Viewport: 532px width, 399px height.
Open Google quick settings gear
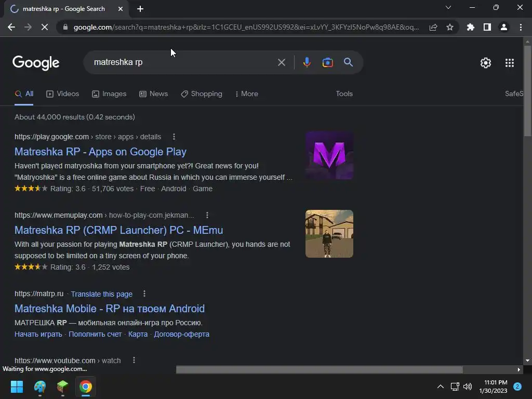click(486, 63)
